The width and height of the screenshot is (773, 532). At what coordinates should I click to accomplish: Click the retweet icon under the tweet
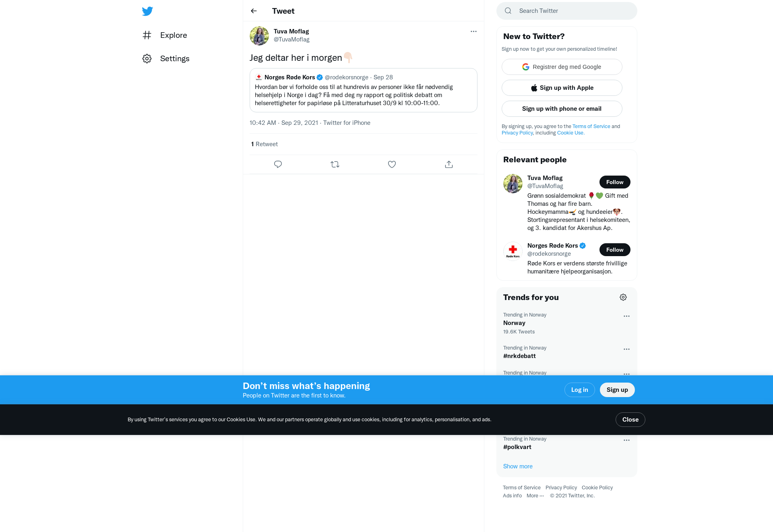[335, 164]
